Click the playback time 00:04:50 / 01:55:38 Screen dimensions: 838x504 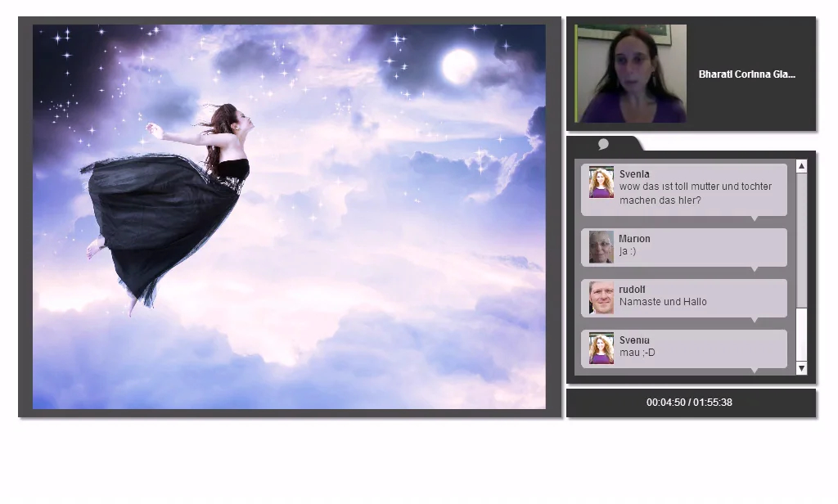click(689, 403)
